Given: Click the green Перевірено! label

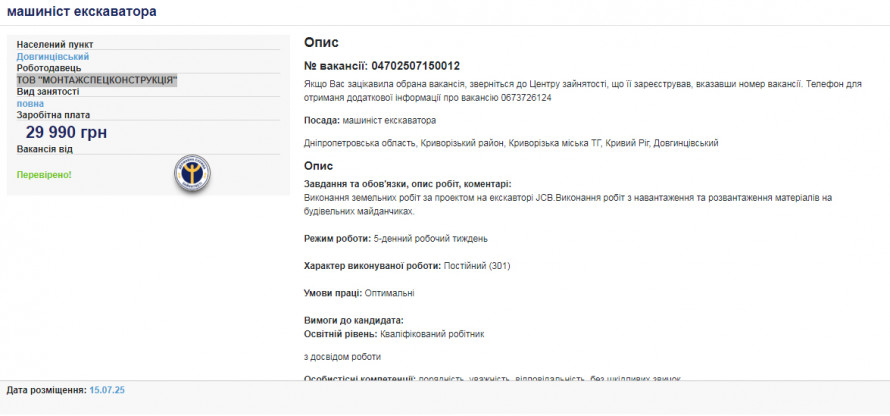Looking at the screenshot, I should click(44, 175).
